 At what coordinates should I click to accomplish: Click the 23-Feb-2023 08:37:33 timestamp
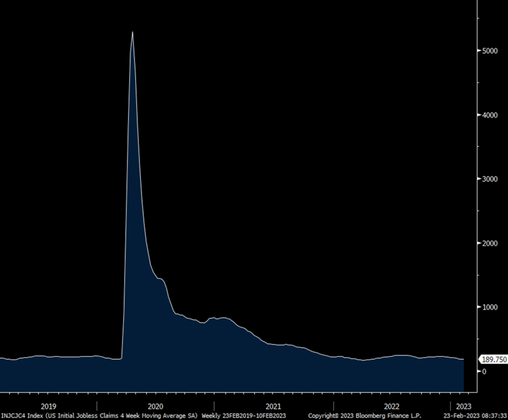[x=475, y=416]
